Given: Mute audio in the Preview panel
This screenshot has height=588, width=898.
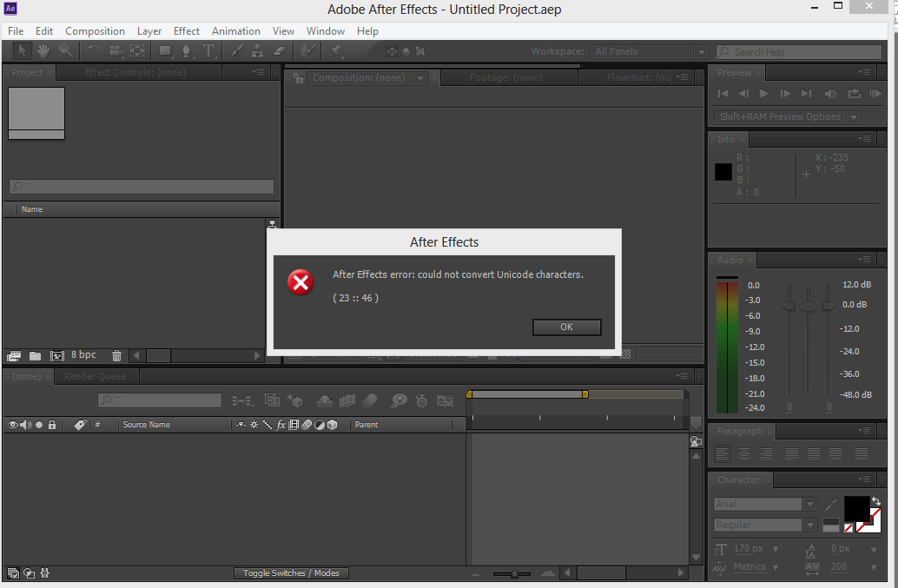Looking at the screenshot, I should coord(830,93).
